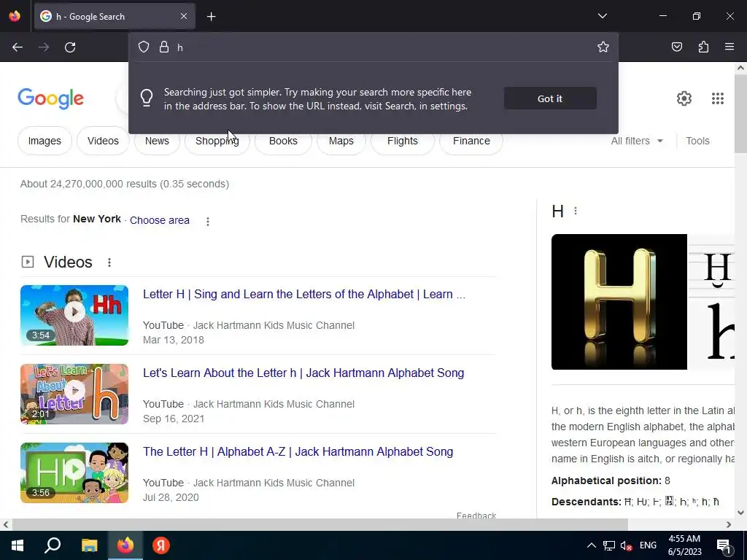Open 'Letter H | Sing and Learn' video link
The image size is (747, 560).
point(304,295)
